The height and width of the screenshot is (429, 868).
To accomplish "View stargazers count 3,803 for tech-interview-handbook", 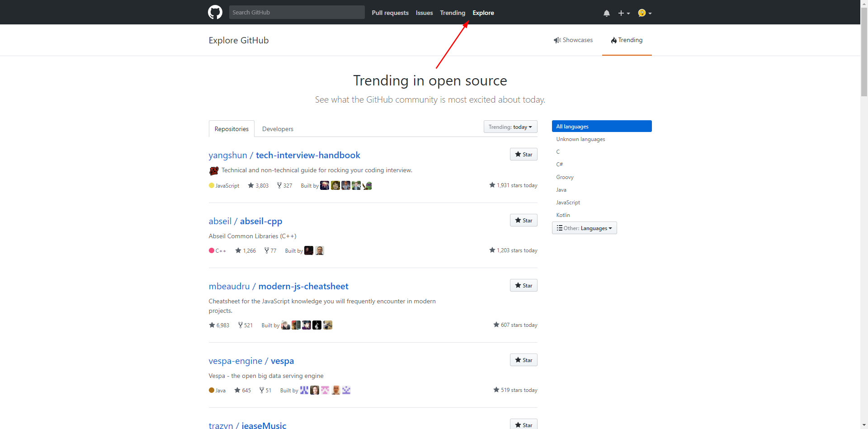I will 258,185.
